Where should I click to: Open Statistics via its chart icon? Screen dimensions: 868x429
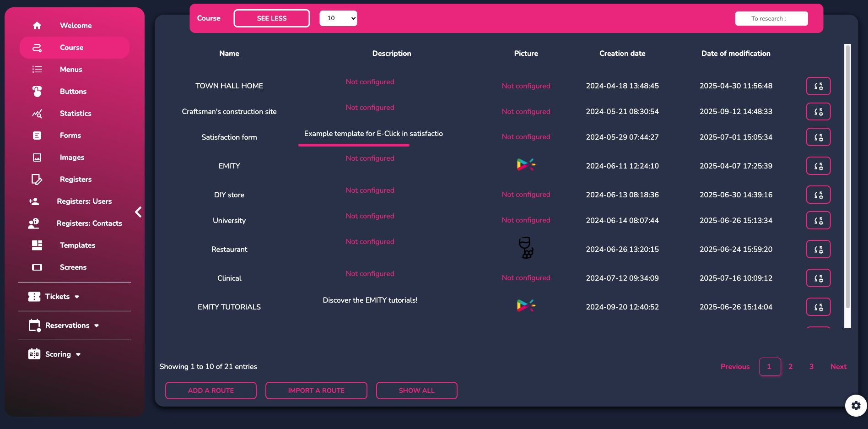[x=37, y=114]
